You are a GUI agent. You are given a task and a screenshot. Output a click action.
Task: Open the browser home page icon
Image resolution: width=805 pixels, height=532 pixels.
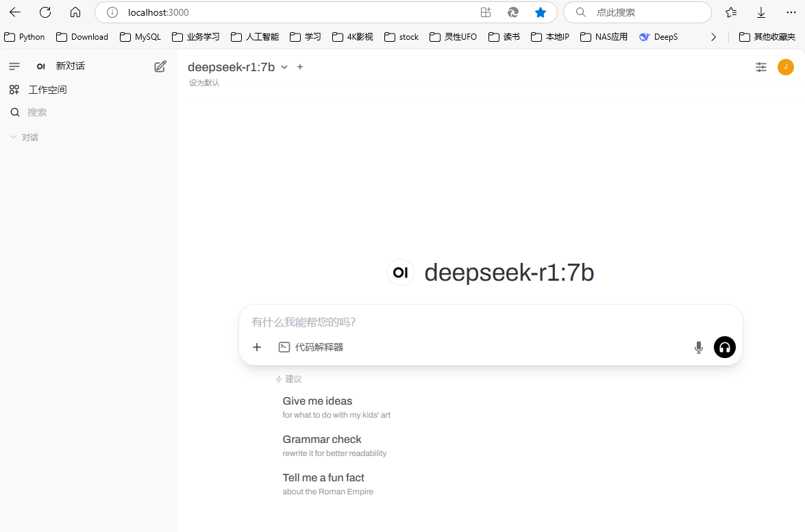[x=75, y=12]
